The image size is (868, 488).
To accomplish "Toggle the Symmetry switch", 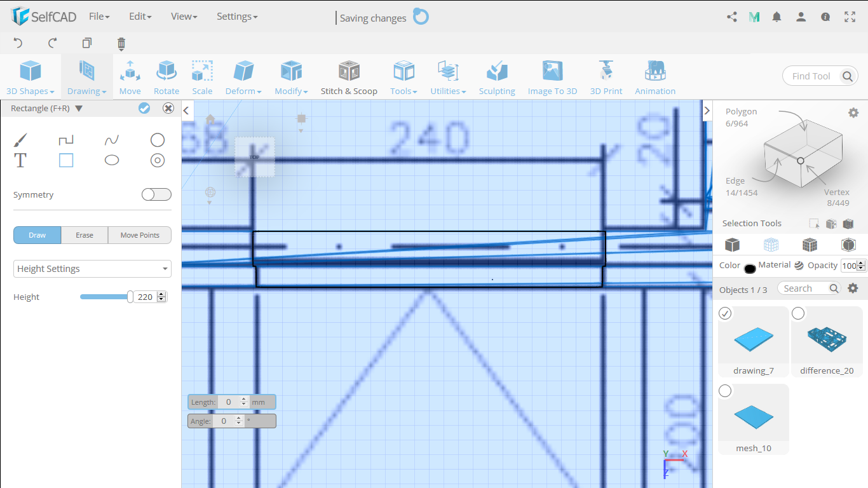I will 156,194.
